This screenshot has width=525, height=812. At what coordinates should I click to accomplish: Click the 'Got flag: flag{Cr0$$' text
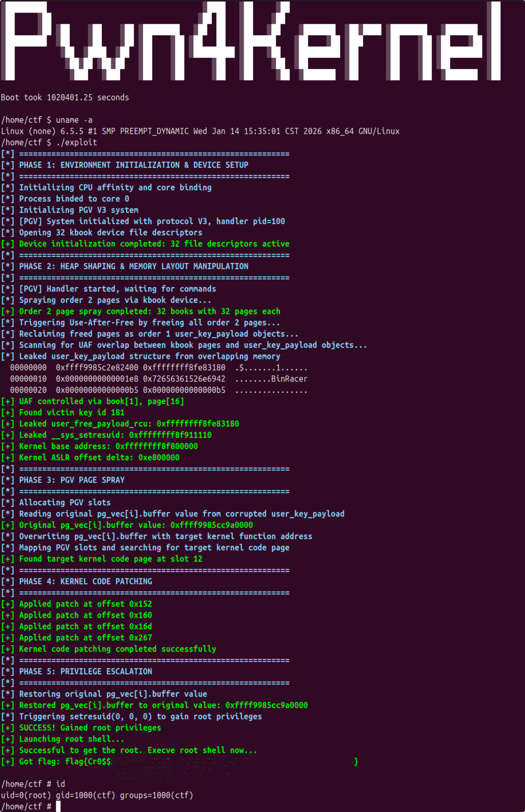point(65,762)
